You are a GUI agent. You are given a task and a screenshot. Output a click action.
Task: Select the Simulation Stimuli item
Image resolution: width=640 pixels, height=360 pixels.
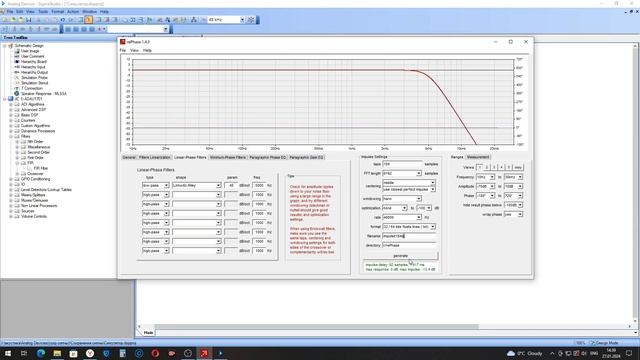pos(34,83)
